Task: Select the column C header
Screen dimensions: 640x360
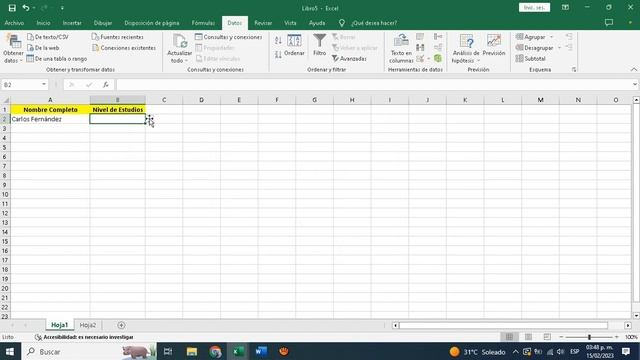Action: (164, 100)
